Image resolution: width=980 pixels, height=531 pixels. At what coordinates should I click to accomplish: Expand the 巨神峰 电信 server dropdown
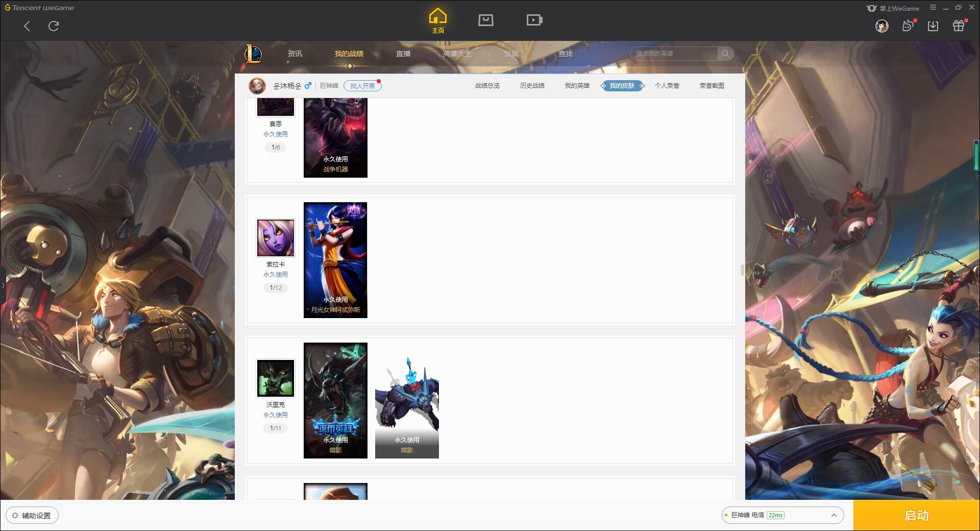click(782, 515)
